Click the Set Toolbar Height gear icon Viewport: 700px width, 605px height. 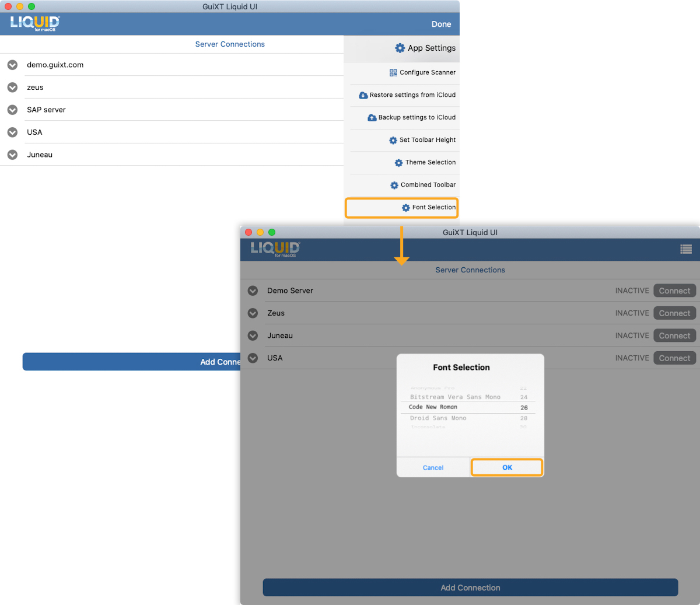[393, 141]
